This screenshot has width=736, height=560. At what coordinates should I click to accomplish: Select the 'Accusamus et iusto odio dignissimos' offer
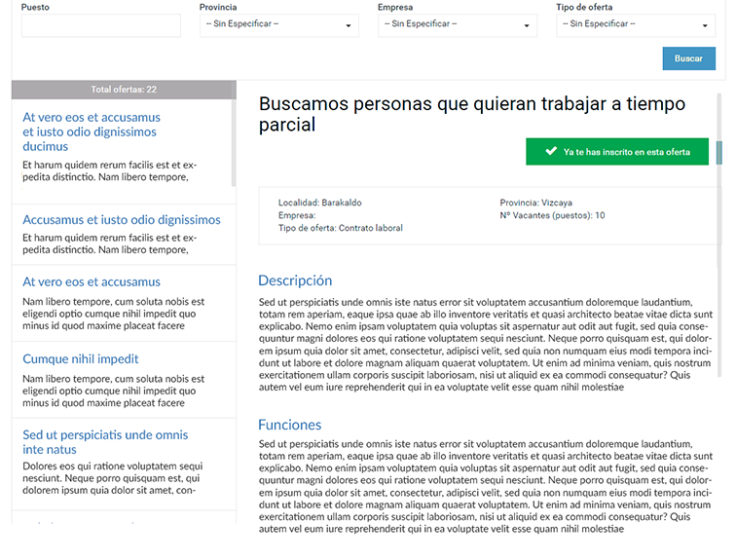pos(122,220)
